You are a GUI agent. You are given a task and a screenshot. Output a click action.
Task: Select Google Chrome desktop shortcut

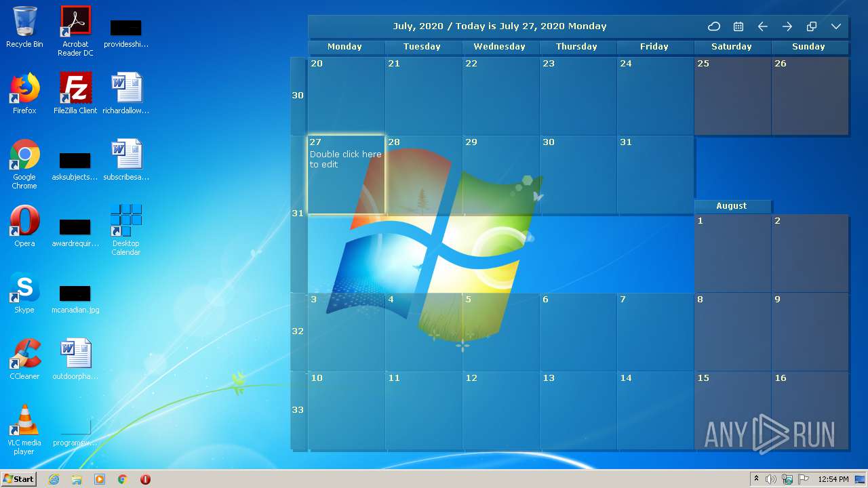24,164
